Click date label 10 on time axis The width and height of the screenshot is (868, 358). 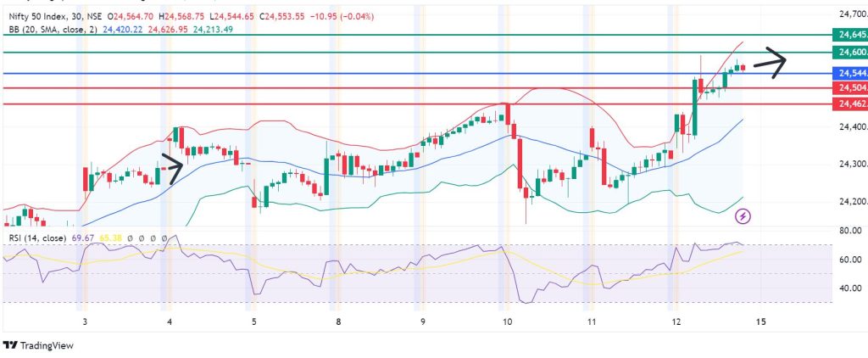click(507, 322)
